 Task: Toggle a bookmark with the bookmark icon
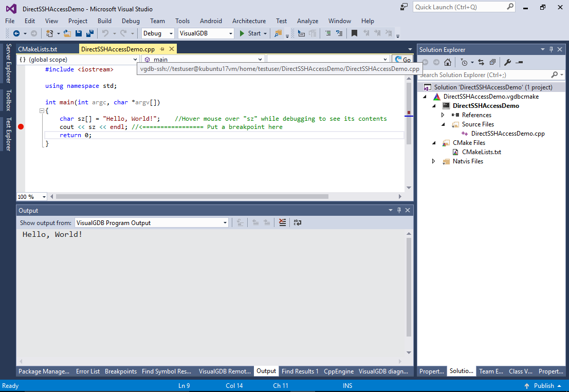pyautogui.click(x=355, y=33)
